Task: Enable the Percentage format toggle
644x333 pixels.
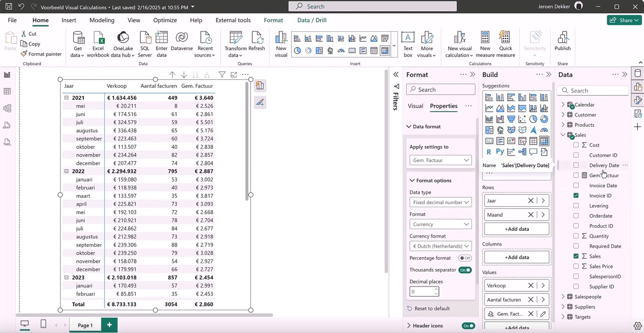Action: tap(465, 258)
